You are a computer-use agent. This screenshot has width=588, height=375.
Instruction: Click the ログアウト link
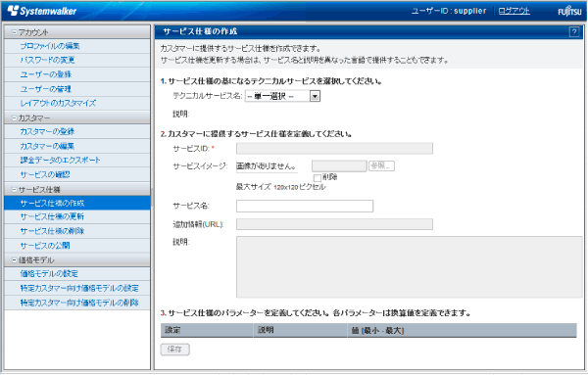pos(514,11)
